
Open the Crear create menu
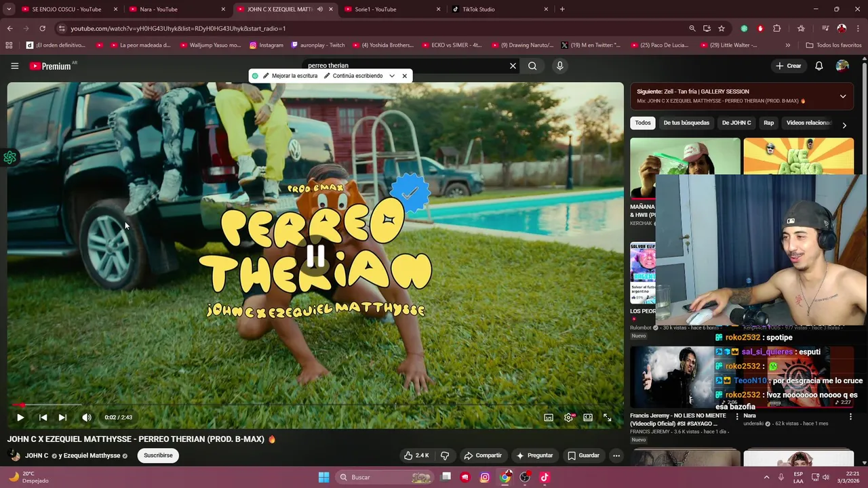click(789, 66)
